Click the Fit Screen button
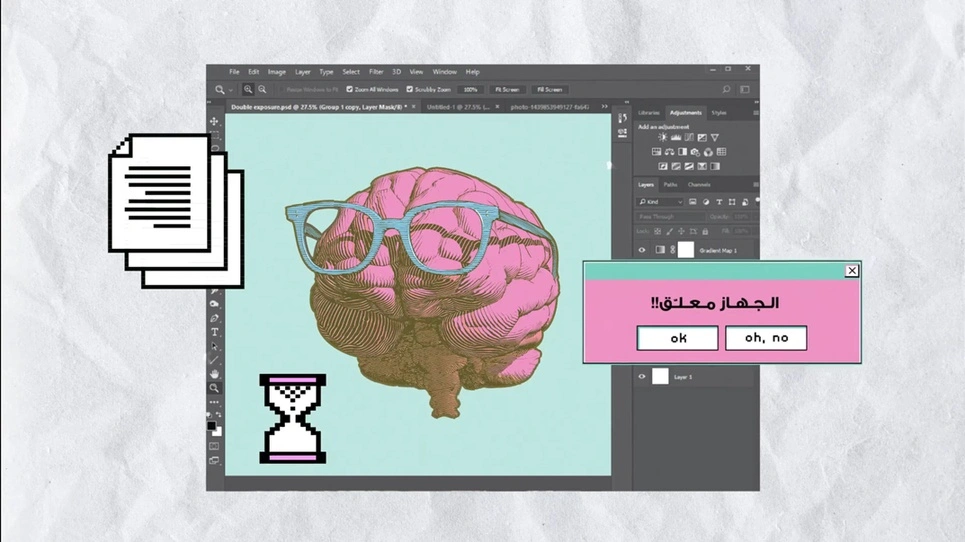 [507, 89]
